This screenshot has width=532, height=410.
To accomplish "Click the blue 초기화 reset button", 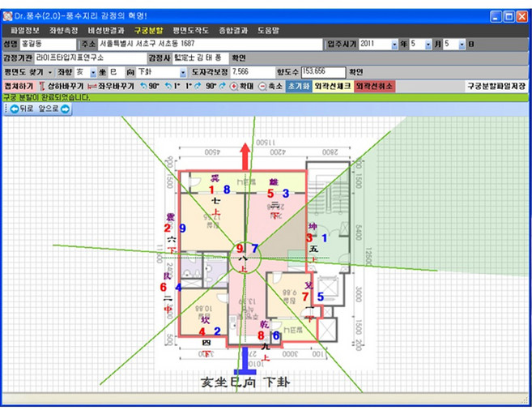I will tap(298, 86).
